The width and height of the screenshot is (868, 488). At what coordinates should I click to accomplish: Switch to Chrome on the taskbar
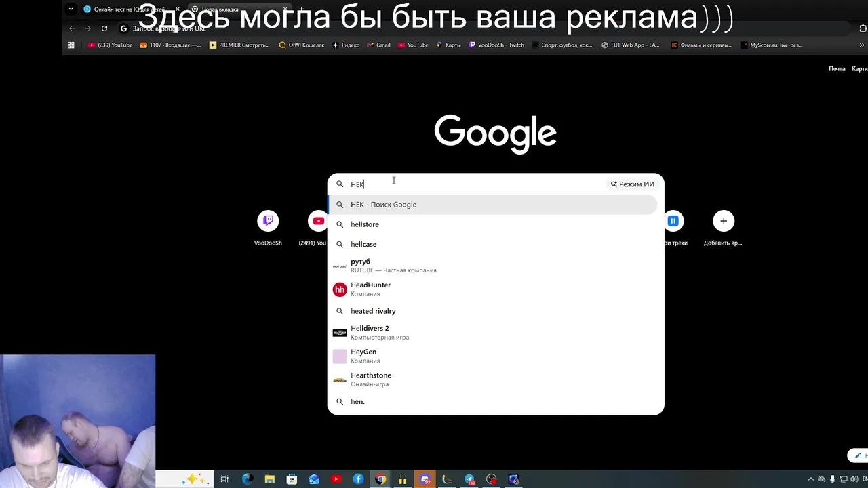click(x=380, y=479)
